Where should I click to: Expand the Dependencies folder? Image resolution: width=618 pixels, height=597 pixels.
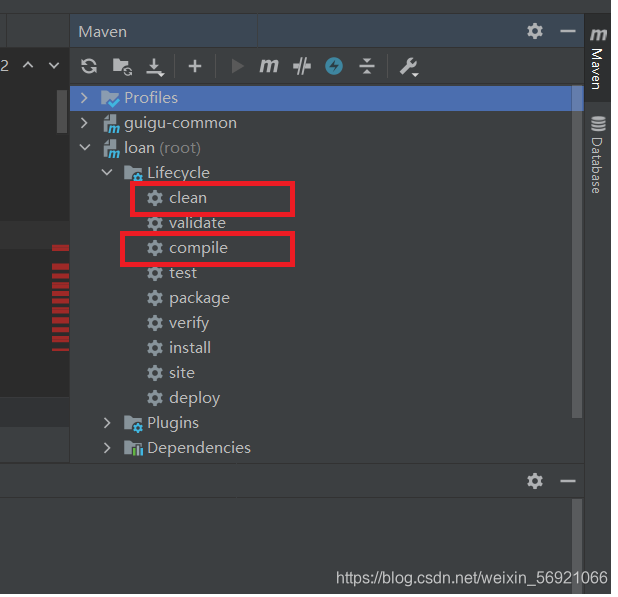click(x=107, y=448)
